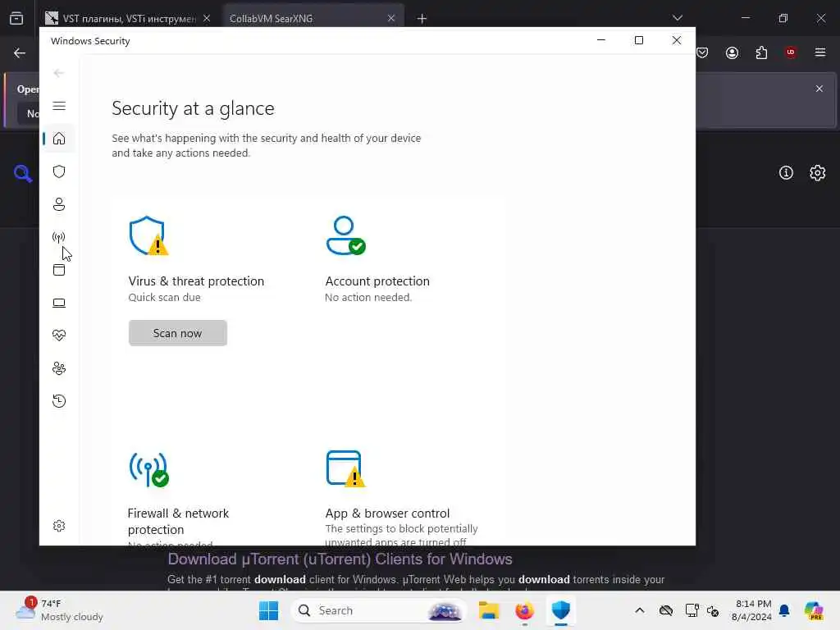Open the SearXNG preferences gear icon

click(x=818, y=172)
